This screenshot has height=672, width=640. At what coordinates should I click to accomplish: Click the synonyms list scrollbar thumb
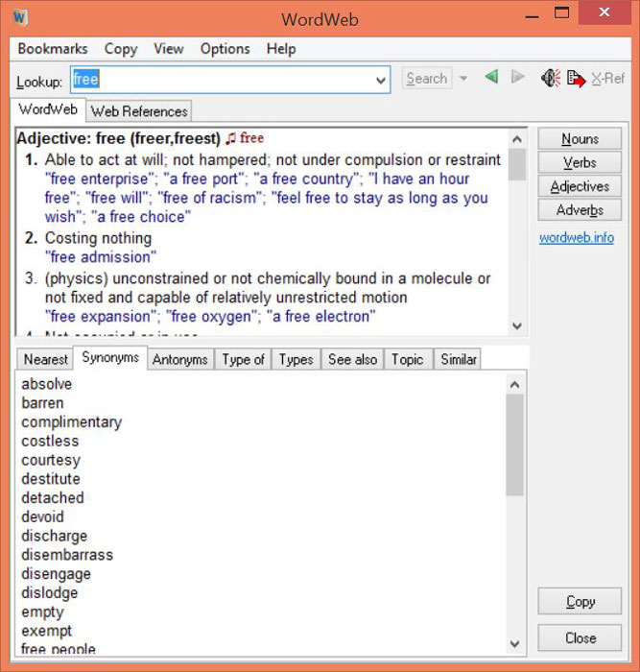pyautogui.click(x=515, y=444)
